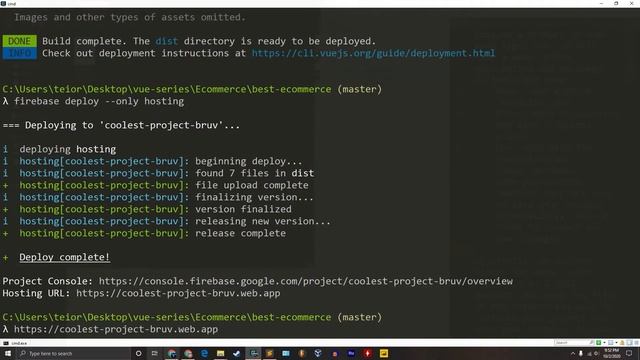Select the Cmder terminal taskbar icon
The image size is (640, 360).
(x=253, y=353)
